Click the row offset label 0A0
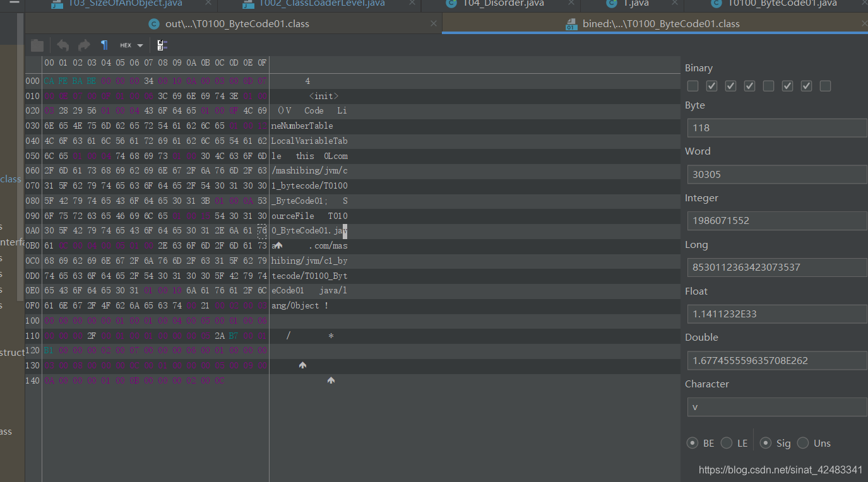This screenshot has height=482, width=868. (x=33, y=231)
